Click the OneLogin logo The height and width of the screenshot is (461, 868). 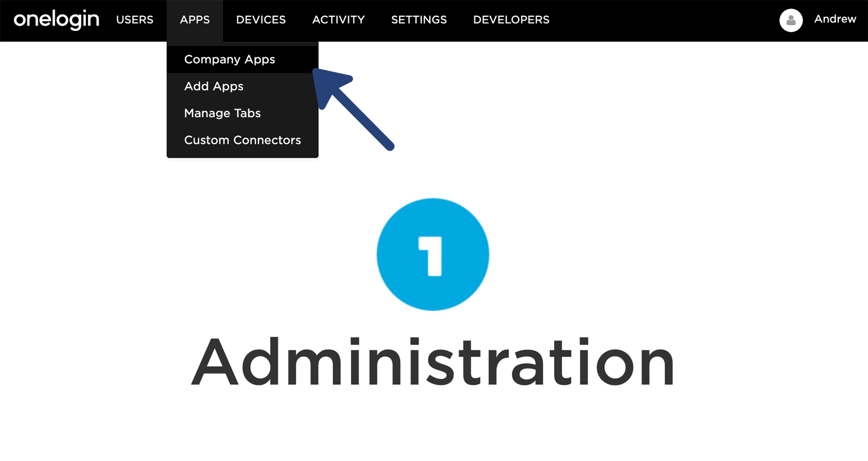(57, 19)
